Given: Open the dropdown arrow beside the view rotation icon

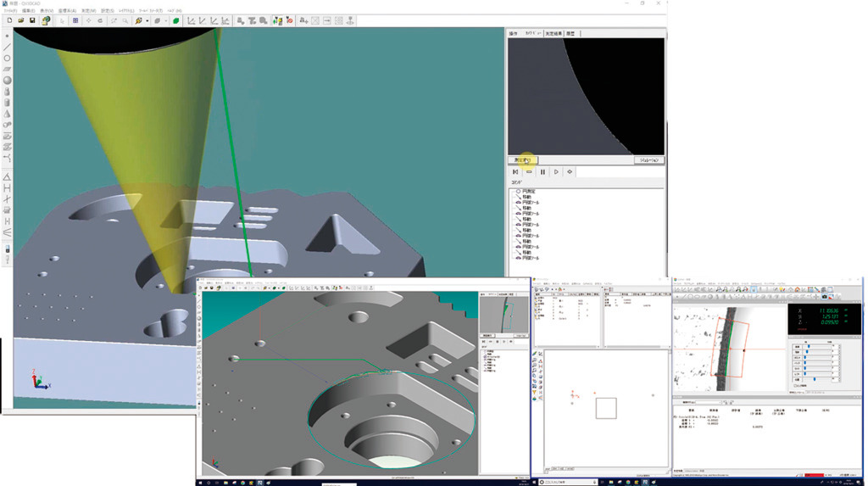Looking at the screenshot, I should pos(147,20).
